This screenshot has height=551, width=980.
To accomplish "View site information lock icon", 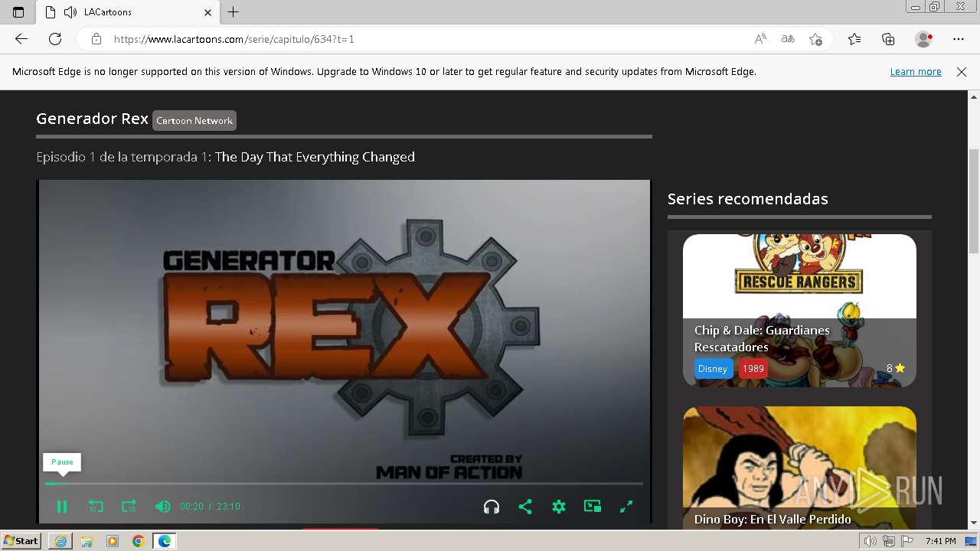I will [96, 39].
